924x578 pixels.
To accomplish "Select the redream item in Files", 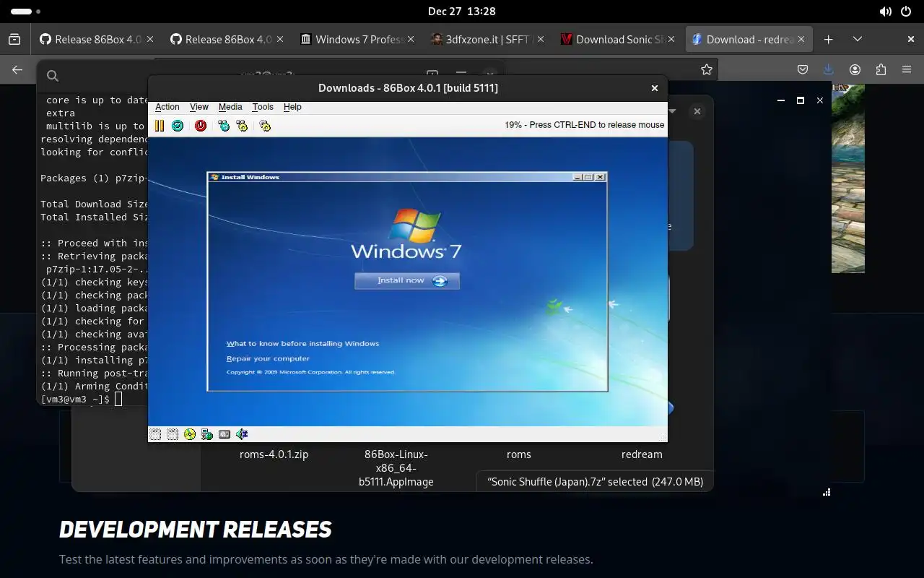I will pyautogui.click(x=642, y=454).
